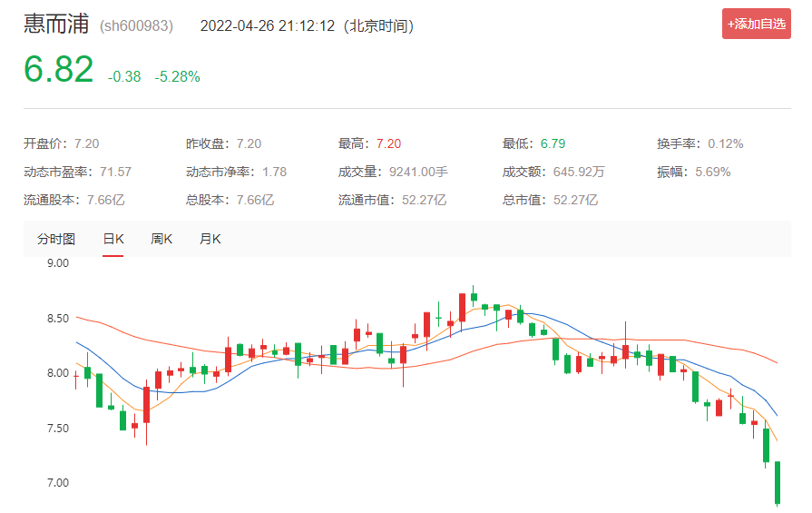Click the 最高 price value in red

pos(388,143)
